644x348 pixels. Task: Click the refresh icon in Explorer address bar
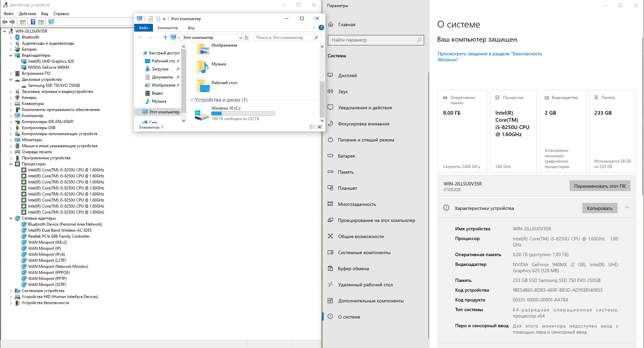[x=247, y=38]
